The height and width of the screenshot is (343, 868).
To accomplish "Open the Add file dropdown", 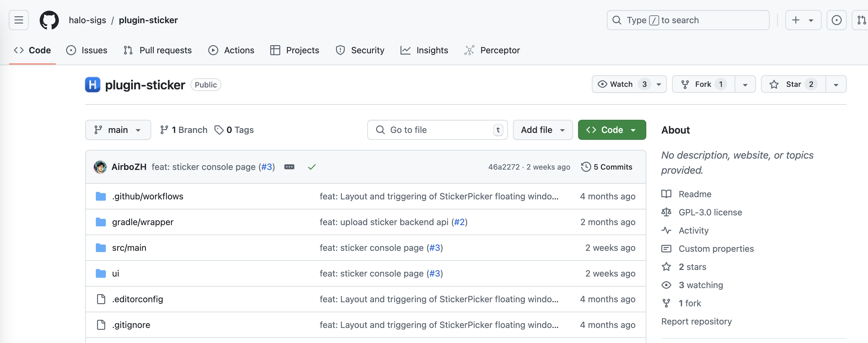I will pos(543,130).
